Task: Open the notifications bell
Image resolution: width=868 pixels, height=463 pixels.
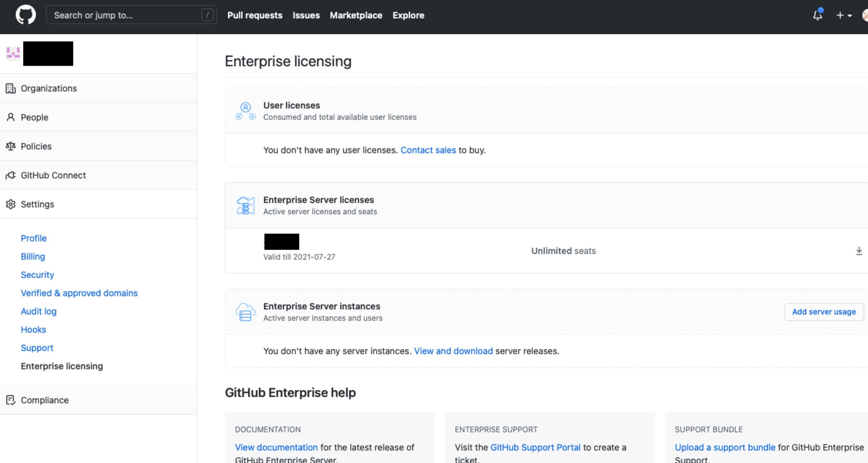Action: click(818, 15)
